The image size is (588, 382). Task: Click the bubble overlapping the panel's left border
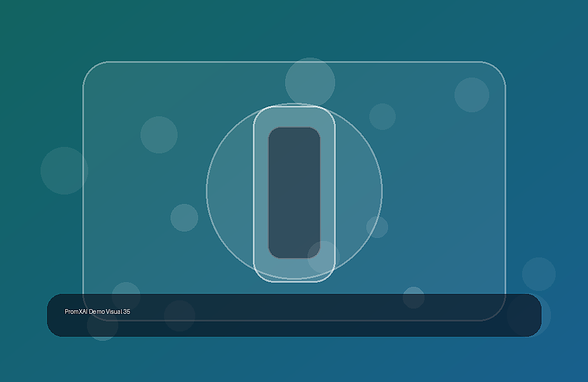click(65, 170)
